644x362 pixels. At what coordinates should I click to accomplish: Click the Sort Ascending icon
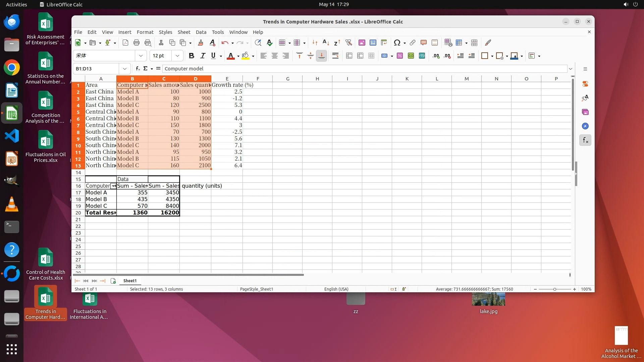326,43
